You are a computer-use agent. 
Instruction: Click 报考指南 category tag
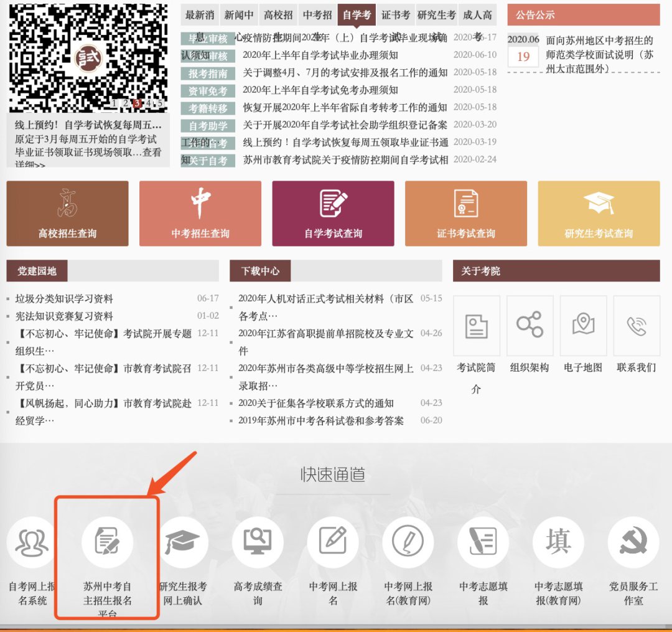pyautogui.click(x=208, y=73)
